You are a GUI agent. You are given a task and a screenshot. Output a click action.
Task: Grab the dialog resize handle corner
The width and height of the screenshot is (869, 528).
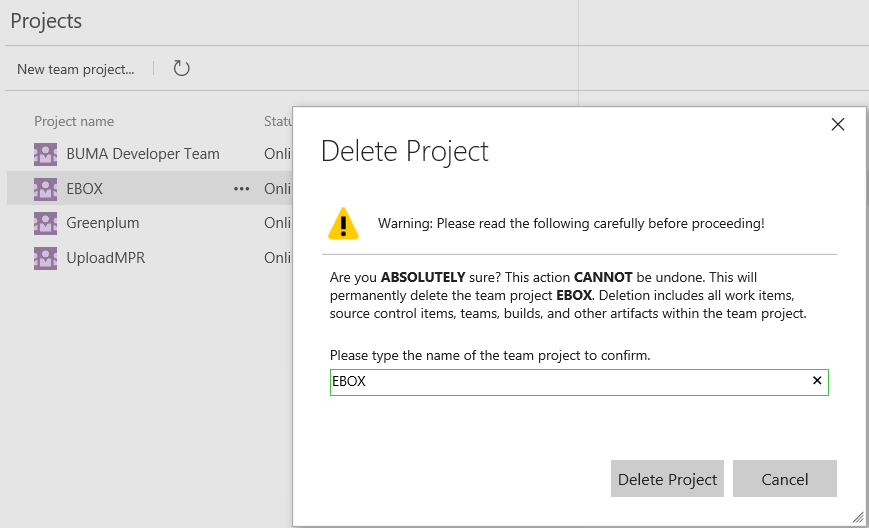tap(857, 517)
